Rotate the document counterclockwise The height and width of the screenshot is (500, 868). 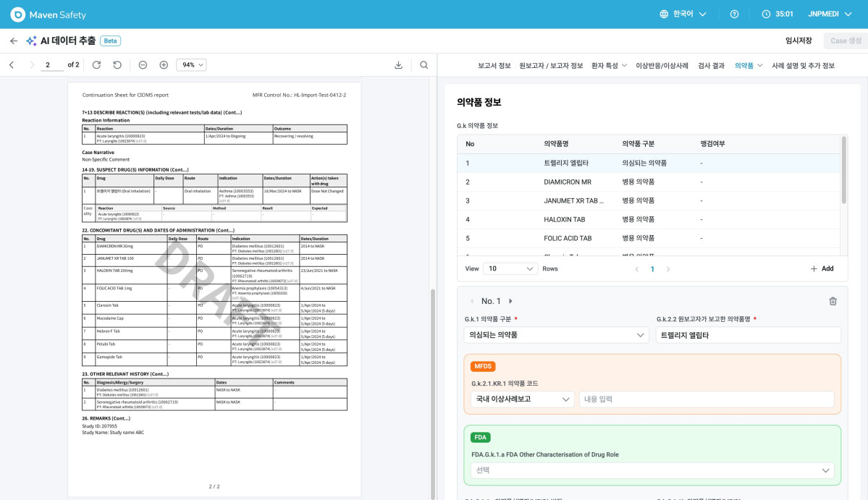117,64
